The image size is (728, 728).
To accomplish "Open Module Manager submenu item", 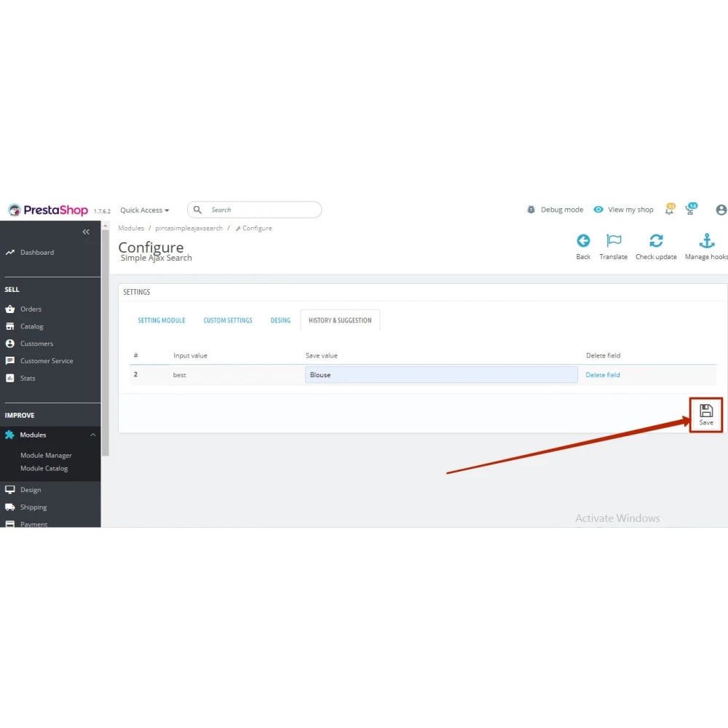I will click(46, 456).
